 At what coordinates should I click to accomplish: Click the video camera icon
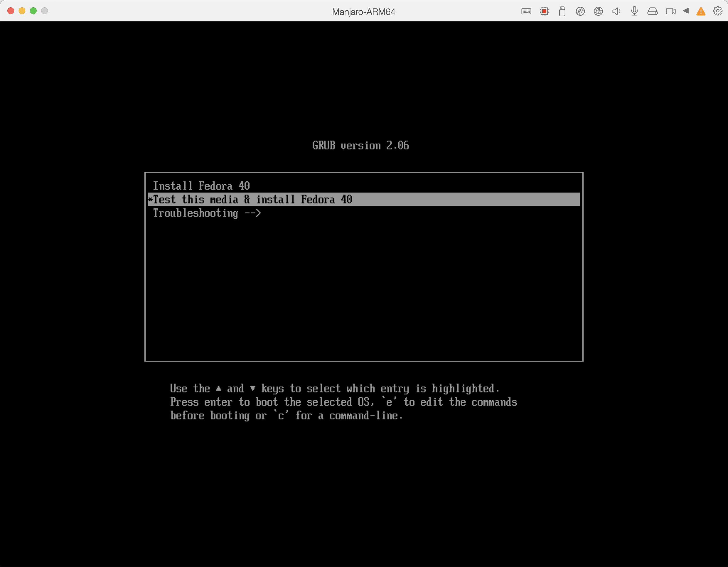(x=670, y=11)
